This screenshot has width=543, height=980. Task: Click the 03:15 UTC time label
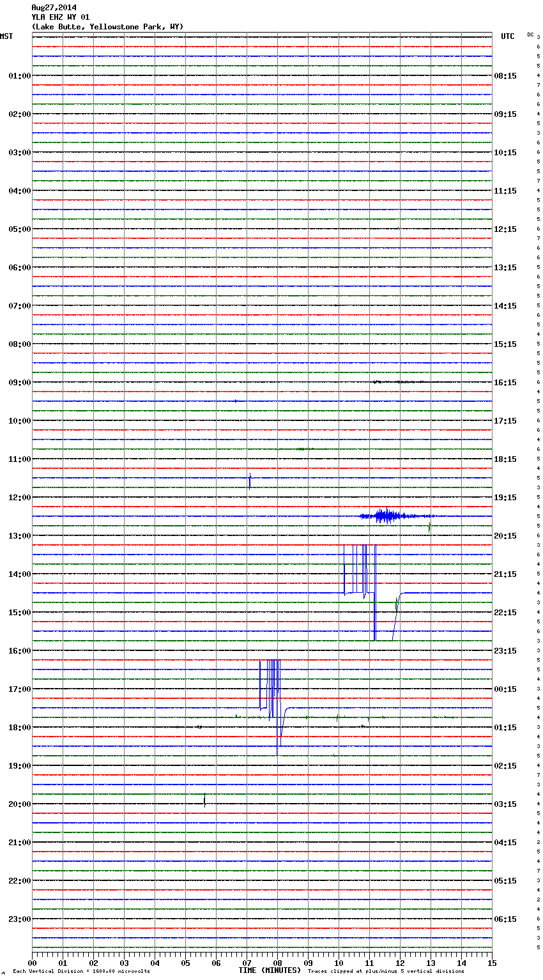click(x=505, y=804)
